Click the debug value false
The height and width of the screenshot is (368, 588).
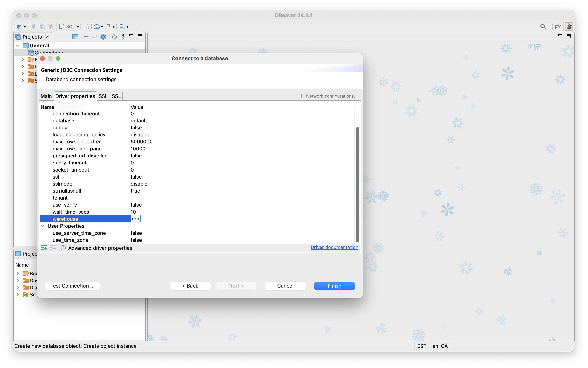[136, 128]
